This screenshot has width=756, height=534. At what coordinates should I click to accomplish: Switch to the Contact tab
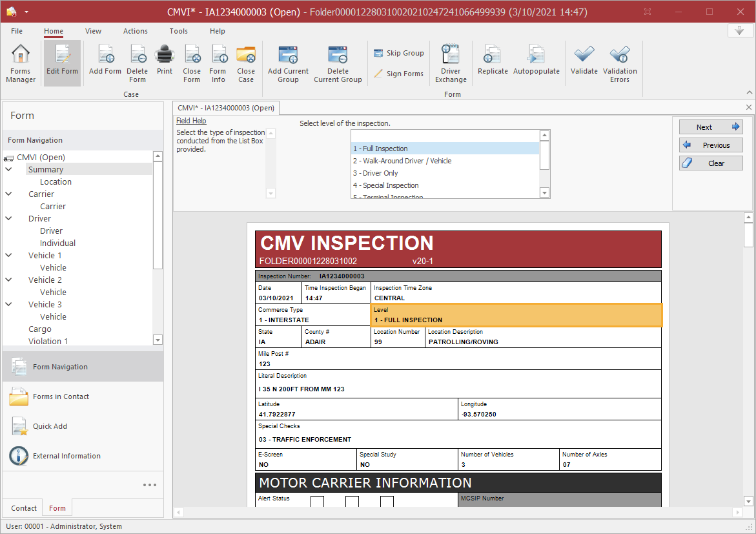coord(24,508)
